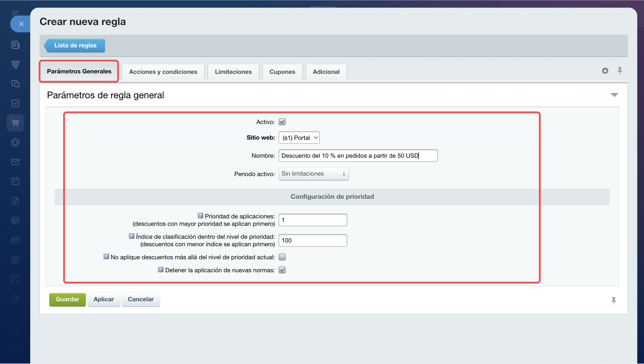Viewport: 644px width, 364px height.
Task: Pin the bottom button panel
Action: click(x=614, y=300)
